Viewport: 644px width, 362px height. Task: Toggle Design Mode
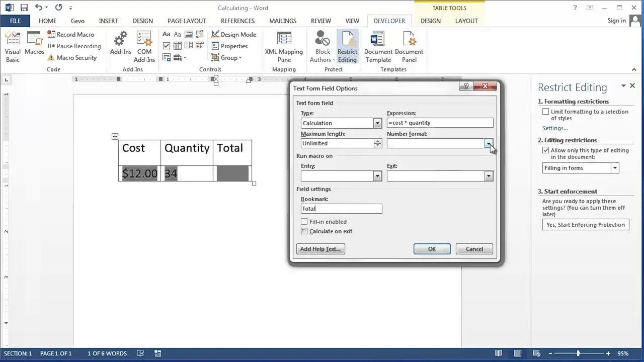coord(233,34)
